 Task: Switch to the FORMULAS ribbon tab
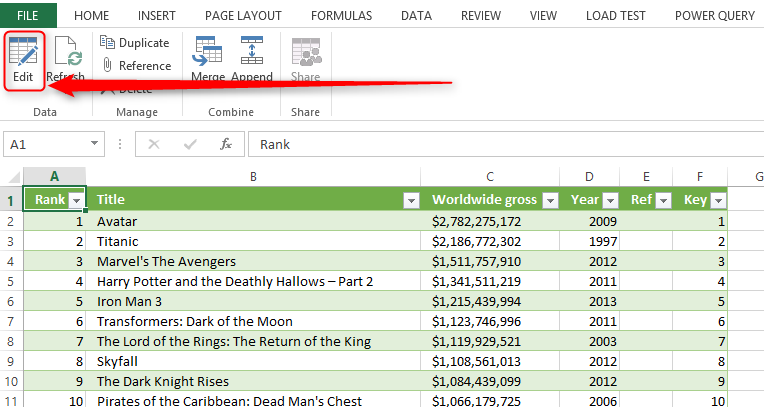pos(341,15)
